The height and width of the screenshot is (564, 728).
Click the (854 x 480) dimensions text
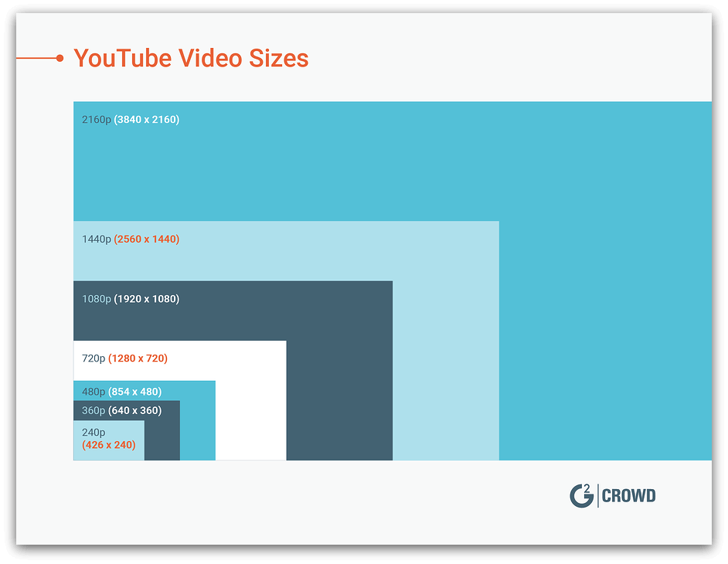(134, 392)
